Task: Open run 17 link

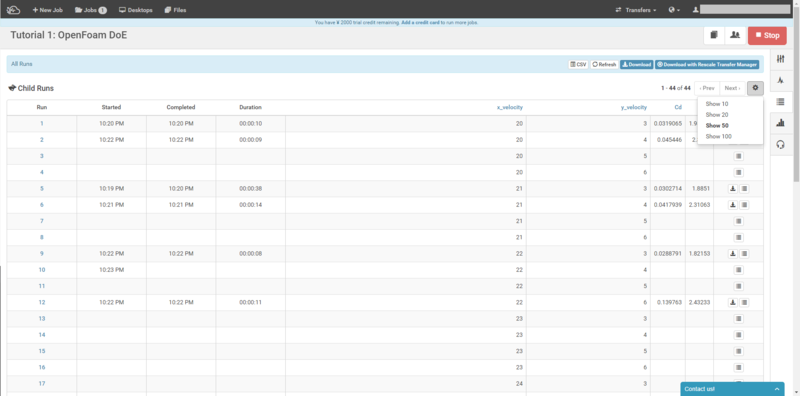Action: tap(42, 384)
